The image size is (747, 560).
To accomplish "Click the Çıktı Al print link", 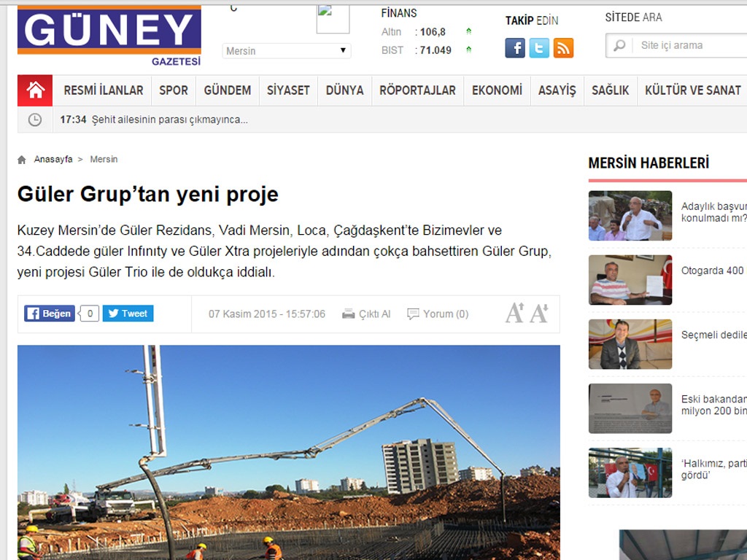I will point(374,314).
